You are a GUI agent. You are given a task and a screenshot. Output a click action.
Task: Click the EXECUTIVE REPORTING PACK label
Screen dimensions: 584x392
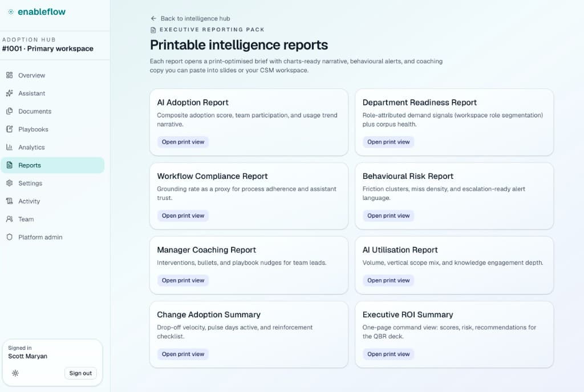click(x=212, y=30)
